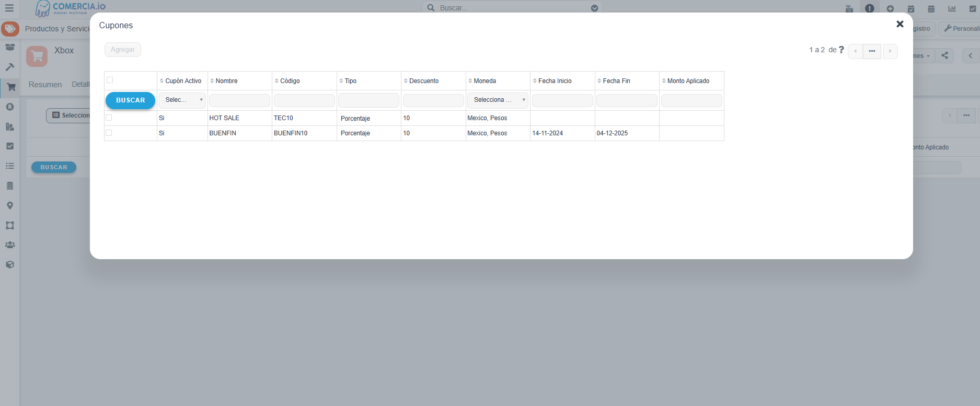Click the pink Xbox shopping cart thumbnail
This screenshot has height=406, width=980.
pos(37,56)
